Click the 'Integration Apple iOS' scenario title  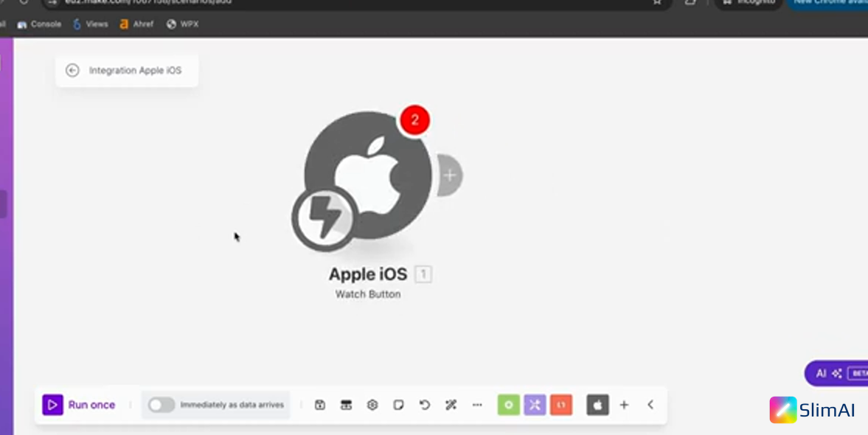(x=135, y=70)
